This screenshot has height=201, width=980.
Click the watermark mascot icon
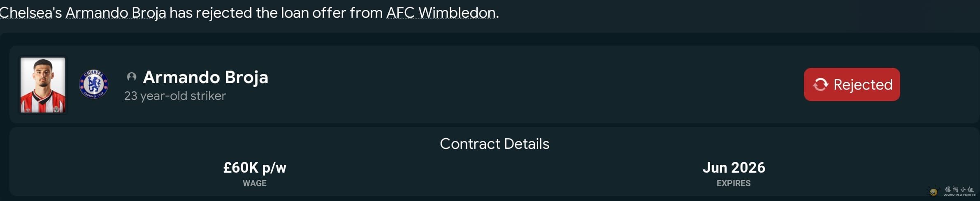(x=933, y=191)
